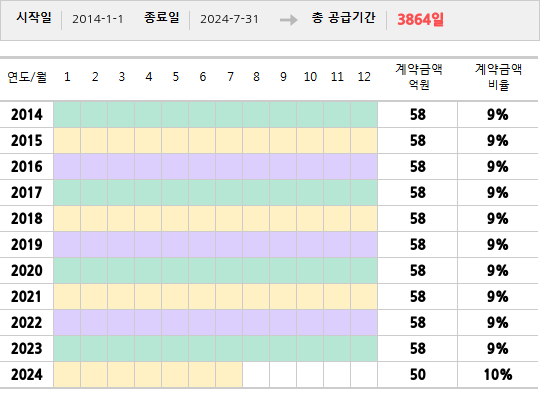This screenshot has height=394, width=550.
Task: Click contract amount 50 in 2024 row
Action: point(418,374)
